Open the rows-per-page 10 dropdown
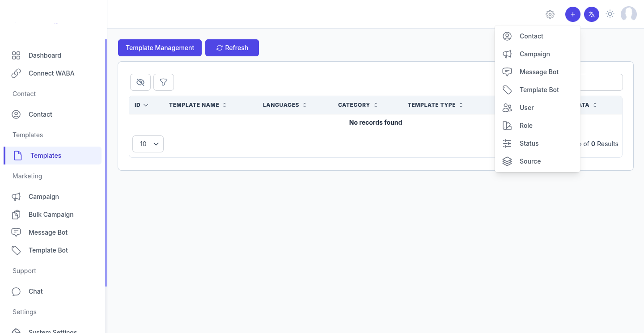The image size is (644, 333). (x=148, y=144)
